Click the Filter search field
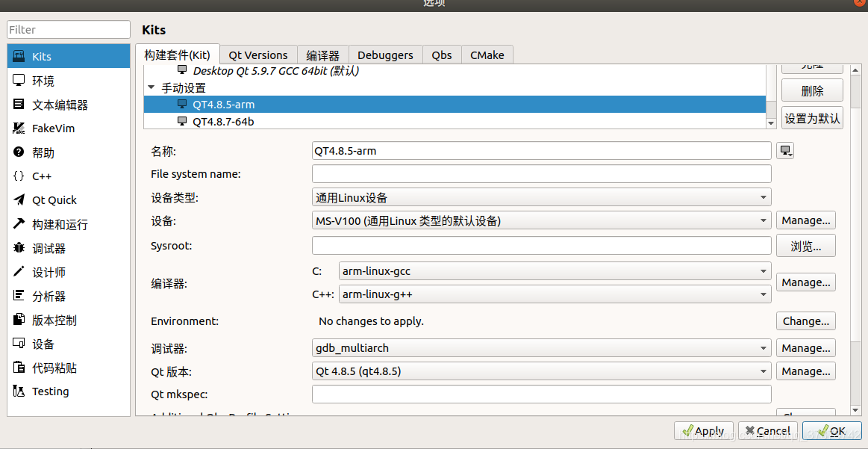Image resolution: width=868 pixels, height=449 pixels. pyautogui.click(x=69, y=29)
